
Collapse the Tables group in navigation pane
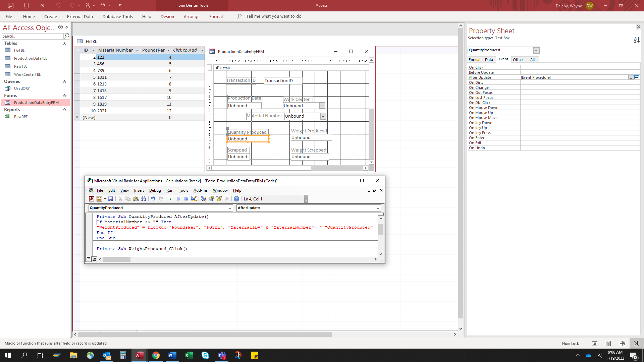pyautogui.click(x=64, y=43)
